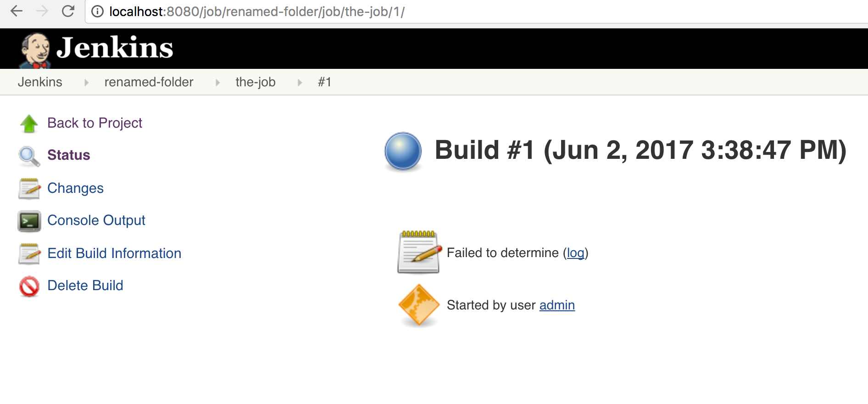The height and width of the screenshot is (404, 868).
Task: Click the orange build cause icon
Action: [x=418, y=305]
